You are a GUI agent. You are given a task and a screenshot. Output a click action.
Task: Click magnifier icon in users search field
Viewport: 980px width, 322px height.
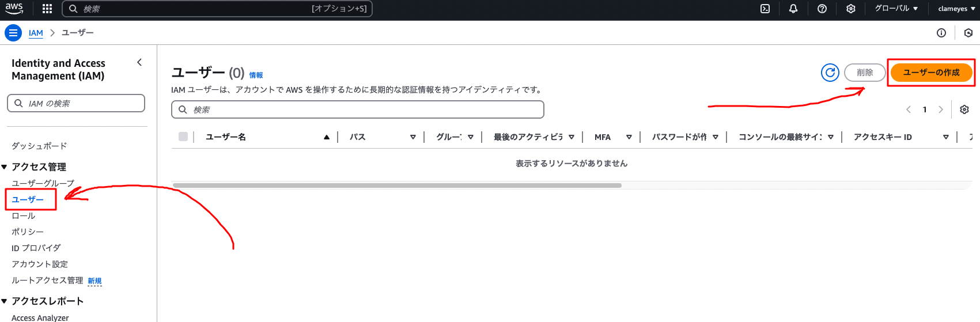[183, 109]
